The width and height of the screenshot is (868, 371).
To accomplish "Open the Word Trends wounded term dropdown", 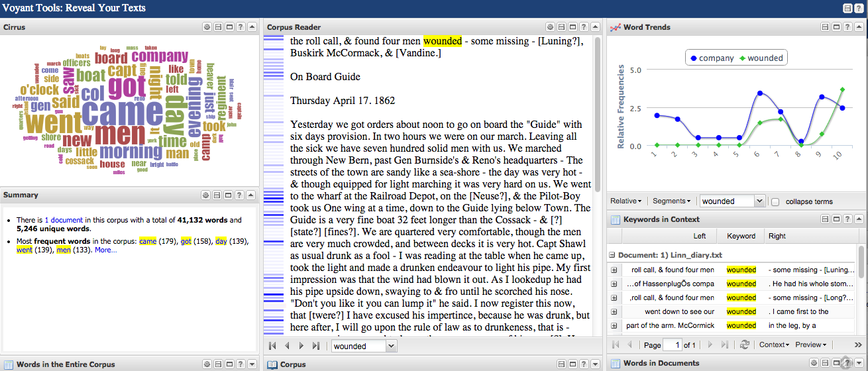I will pos(760,201).
